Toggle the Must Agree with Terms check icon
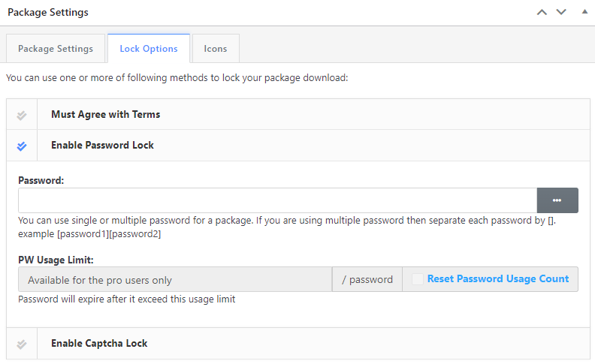 (22, 115)
